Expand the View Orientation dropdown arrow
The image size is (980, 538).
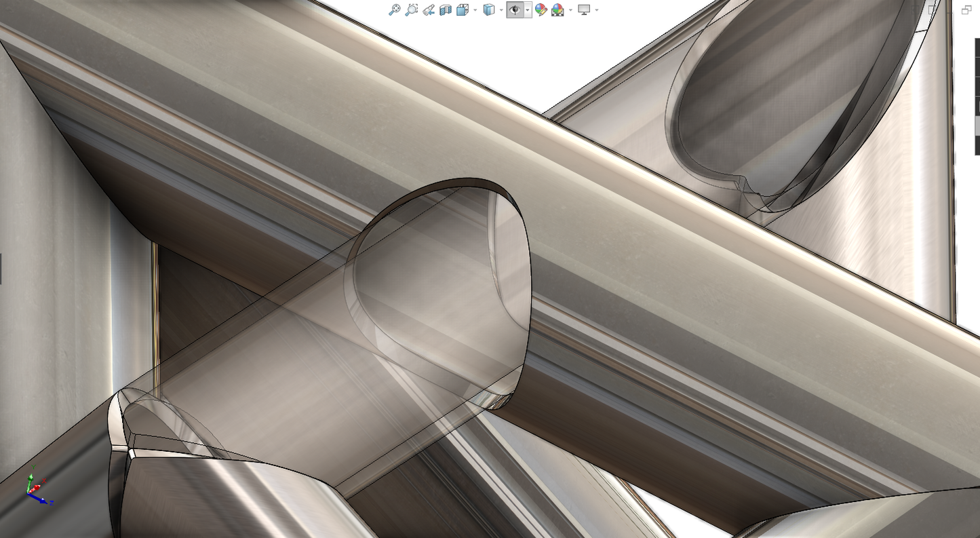475,10
